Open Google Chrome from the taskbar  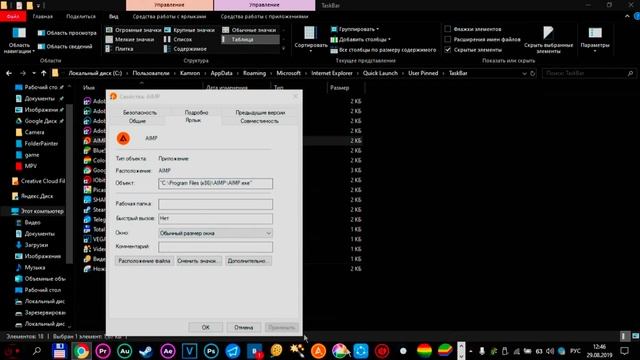coord(81,351)
